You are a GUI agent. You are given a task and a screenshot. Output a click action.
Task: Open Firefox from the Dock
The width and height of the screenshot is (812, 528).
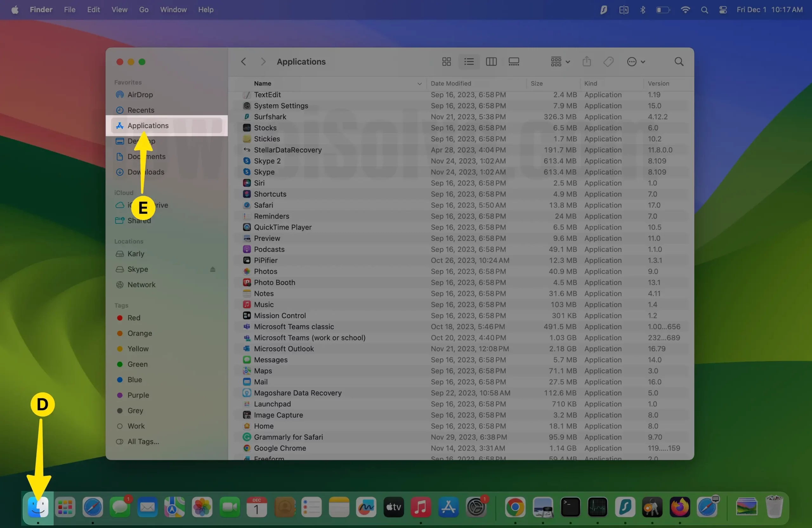[680, 507]
